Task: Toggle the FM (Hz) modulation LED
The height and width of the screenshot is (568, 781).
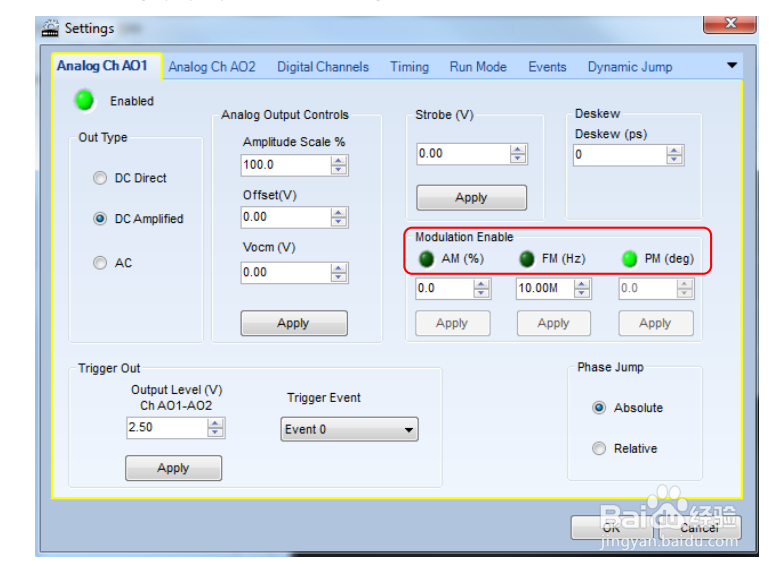Action: [x=526, y=259]
